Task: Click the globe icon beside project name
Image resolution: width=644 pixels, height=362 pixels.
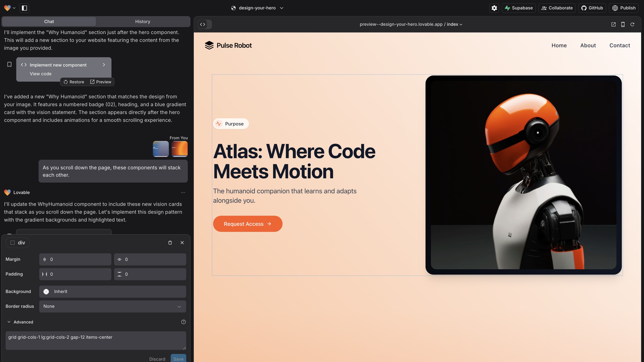Action: [233, 8]
